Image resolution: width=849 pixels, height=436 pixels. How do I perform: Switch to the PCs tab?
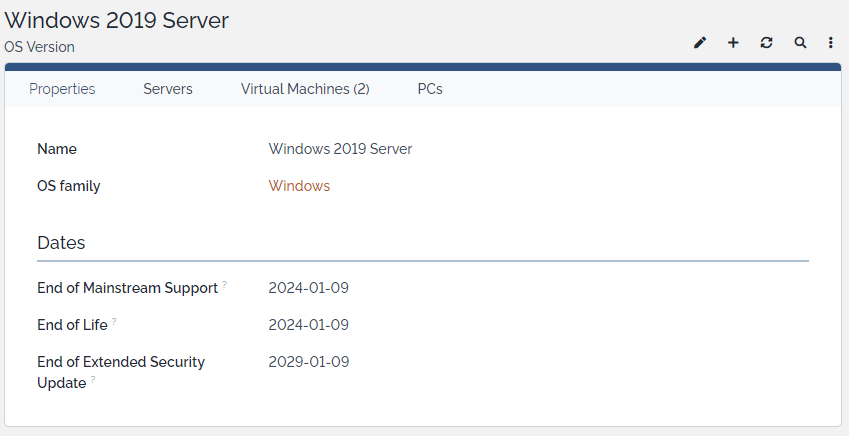click(x=430, y=89)
